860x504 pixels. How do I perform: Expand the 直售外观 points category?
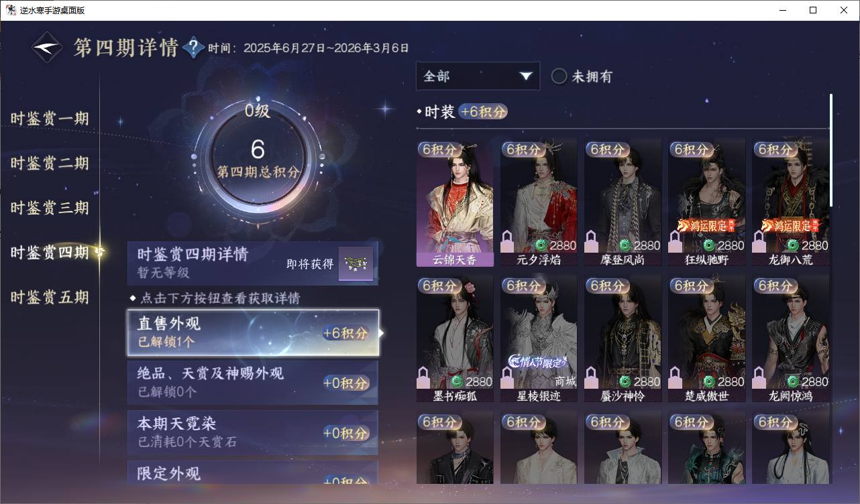pos(253,333)
